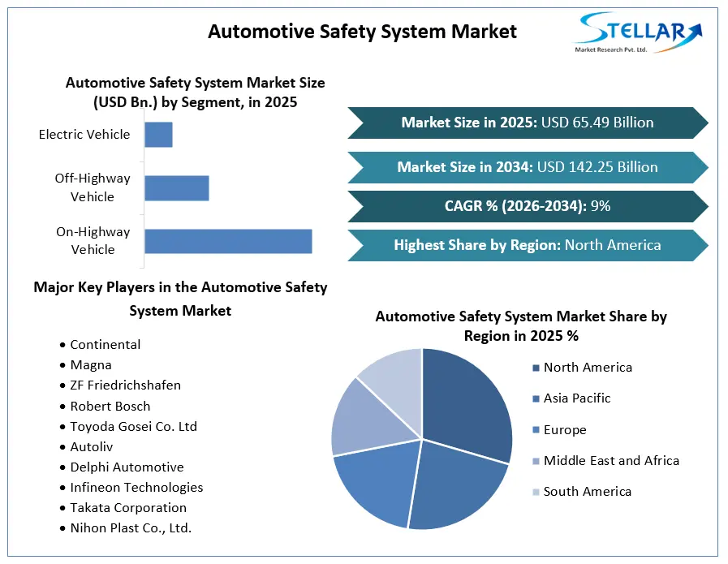Click the Stellar Market Research logo
728x564 pixels.
pos(639,32)
